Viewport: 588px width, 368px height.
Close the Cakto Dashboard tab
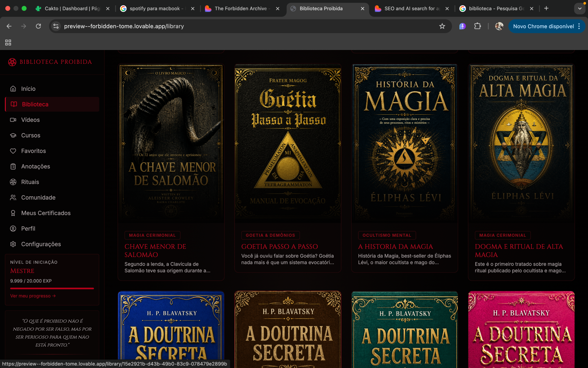click(108, 9)
